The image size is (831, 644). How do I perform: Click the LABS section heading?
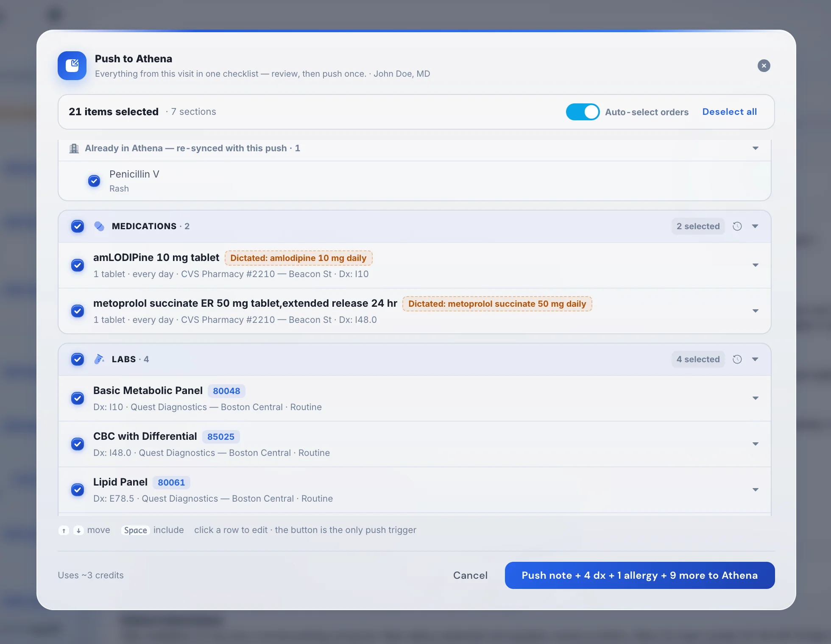point(124,359)
